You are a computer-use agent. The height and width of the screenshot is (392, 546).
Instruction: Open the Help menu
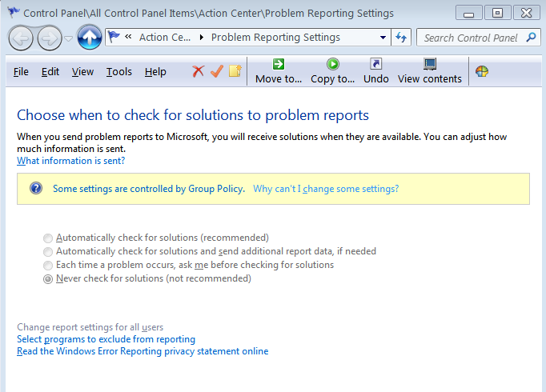(155, 72)
